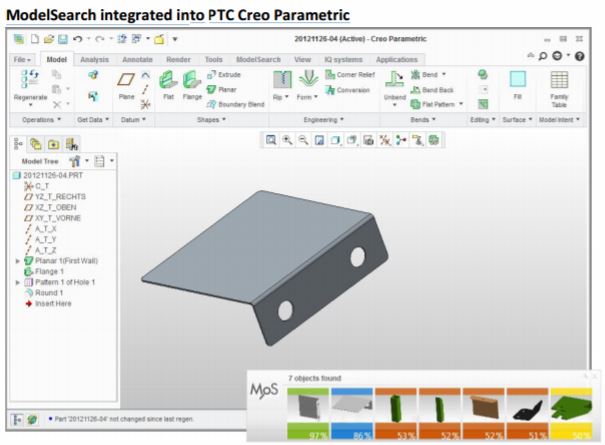Undo the last action
This screenshot has width=605, height=445.
pos(78,39)
